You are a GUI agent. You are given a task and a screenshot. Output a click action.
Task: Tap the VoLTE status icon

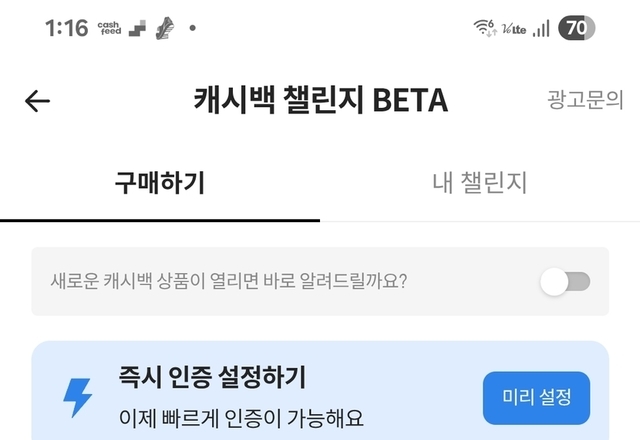513,29
